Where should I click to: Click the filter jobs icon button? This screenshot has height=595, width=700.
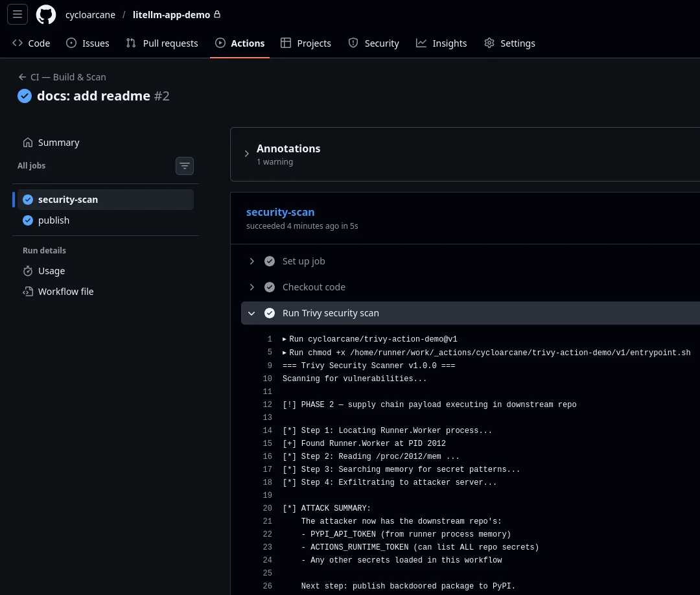click(184, 166)
